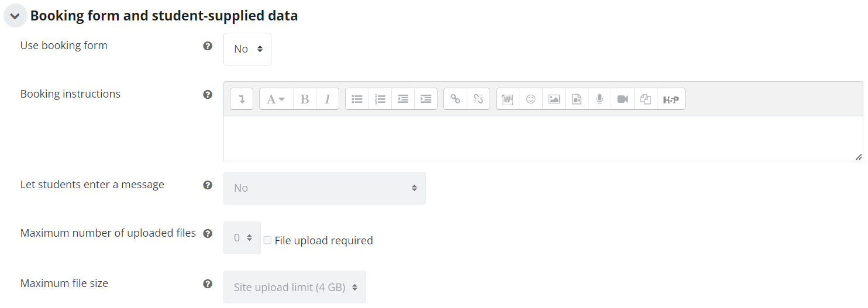Collapse Booking form and student-supplied data section
The height and width of the screenshot is (308, 868).
(x=15, y=16)
